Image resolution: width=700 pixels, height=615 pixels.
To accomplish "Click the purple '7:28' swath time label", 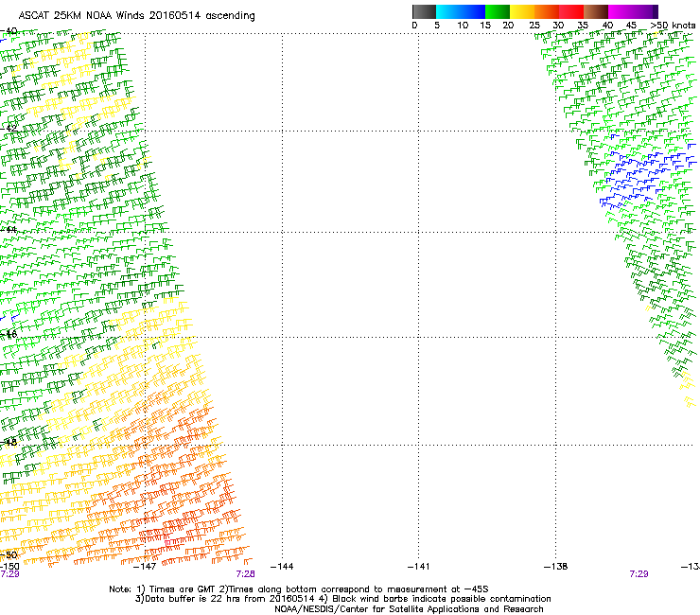I will click(246, 574).
